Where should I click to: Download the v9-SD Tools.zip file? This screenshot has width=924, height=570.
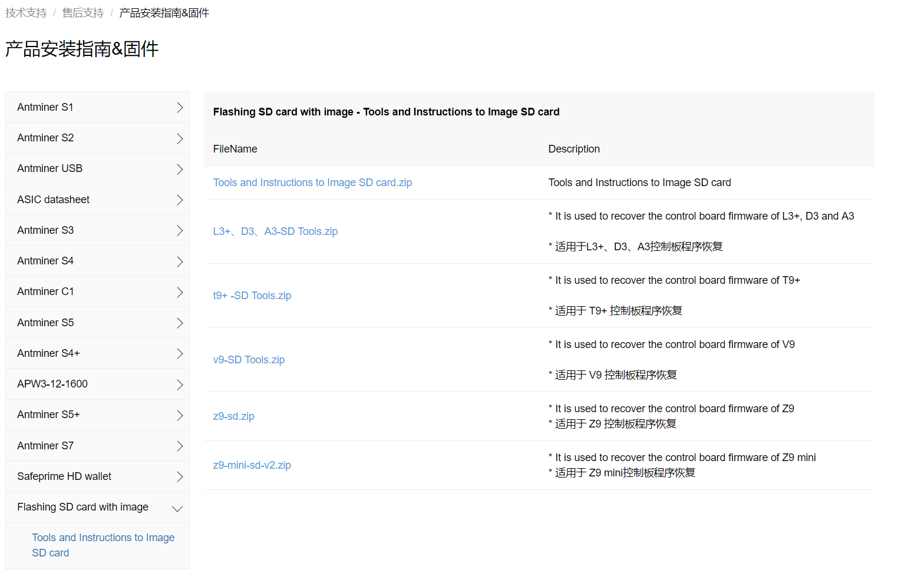(x=249, y=359)
